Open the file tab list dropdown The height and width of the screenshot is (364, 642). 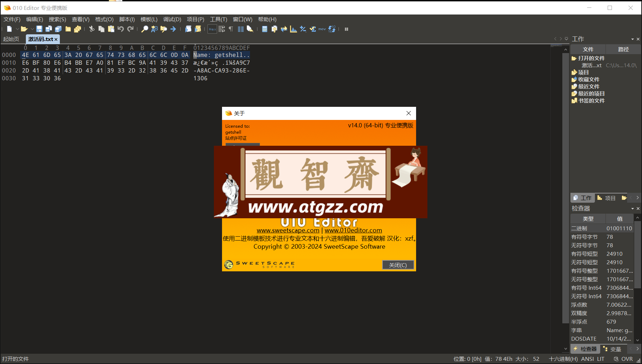(566, 39)
